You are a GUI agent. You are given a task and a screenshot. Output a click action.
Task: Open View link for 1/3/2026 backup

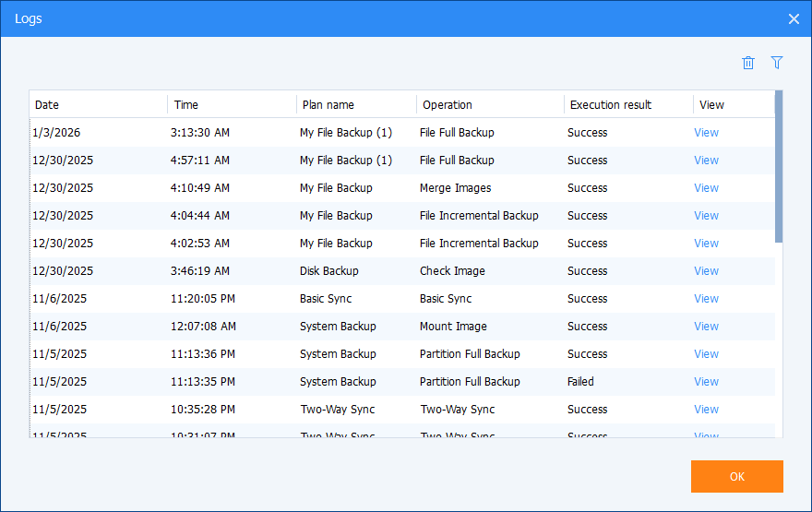click(x=706, y=133)
